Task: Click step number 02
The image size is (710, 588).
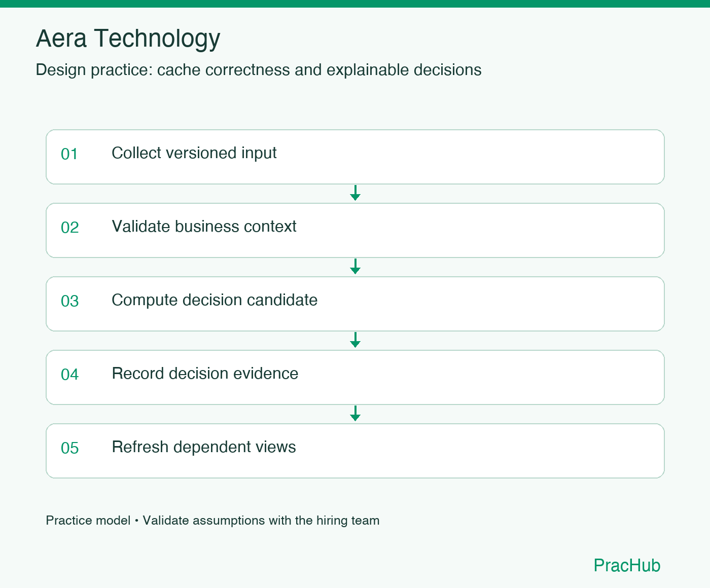Action: click(69, 228)
